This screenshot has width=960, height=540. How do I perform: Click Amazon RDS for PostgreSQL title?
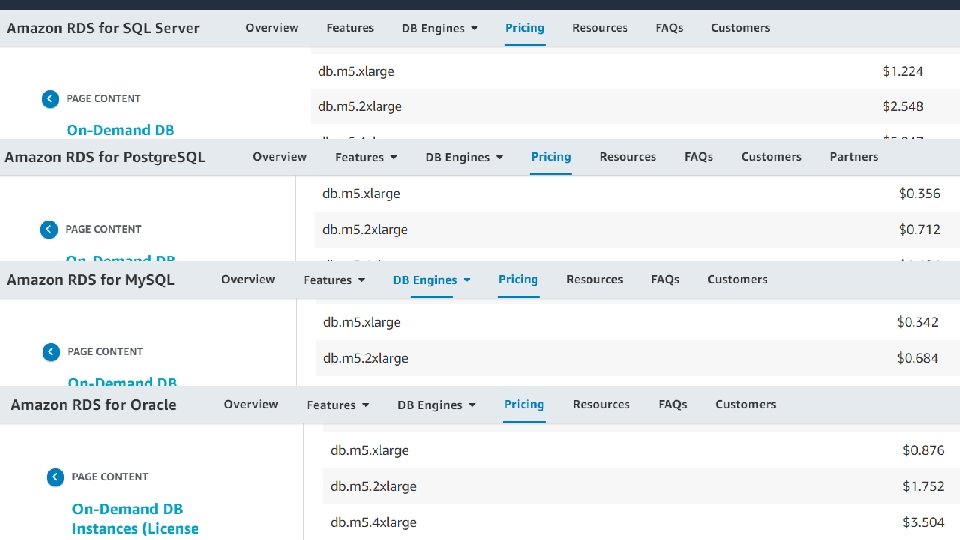105,157
